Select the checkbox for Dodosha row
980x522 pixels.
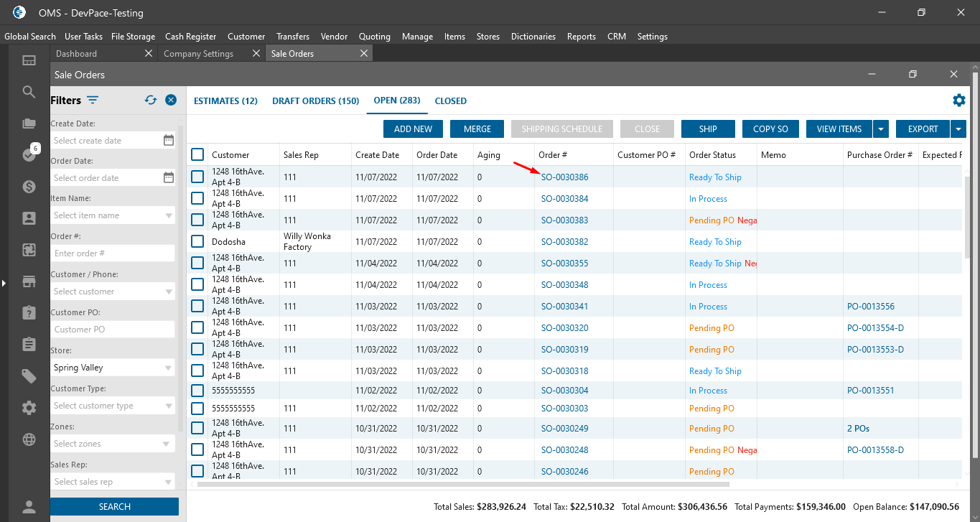coord(197,241)
